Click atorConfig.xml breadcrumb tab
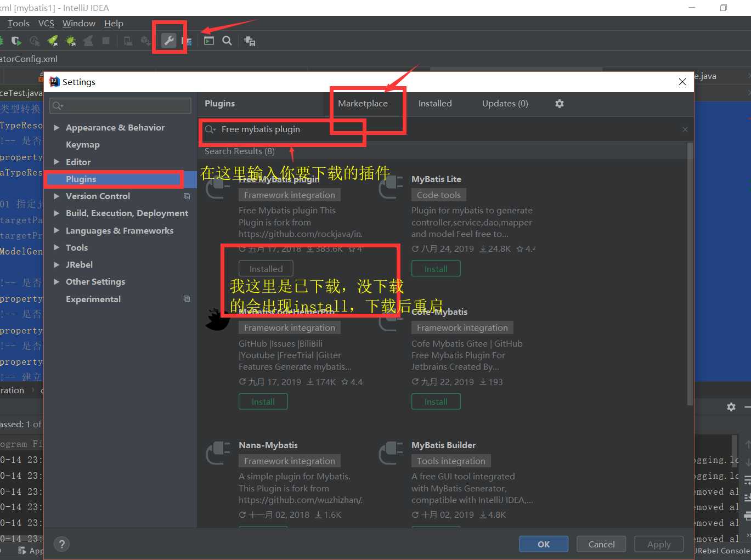 point(29,59)
